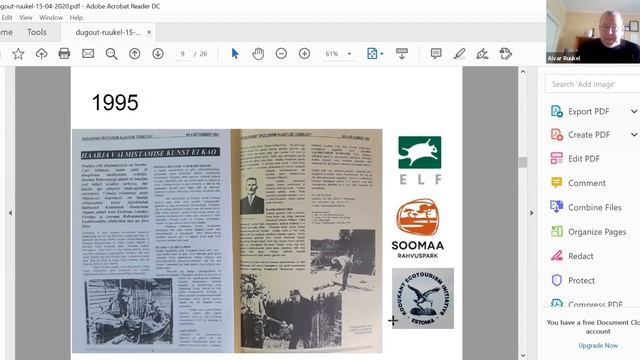Screen dimensions: 640x360
Task: Expand the Create PDF chevron
Action: [634, 135]
